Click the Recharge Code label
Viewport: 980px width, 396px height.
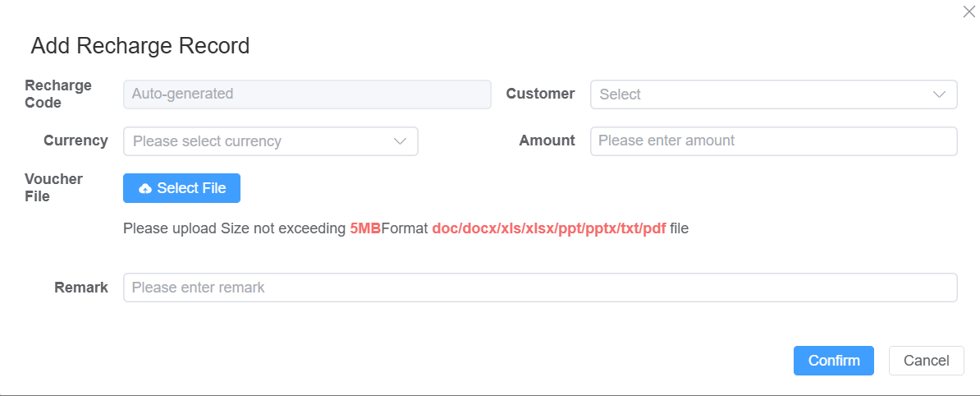click(58, 94)
